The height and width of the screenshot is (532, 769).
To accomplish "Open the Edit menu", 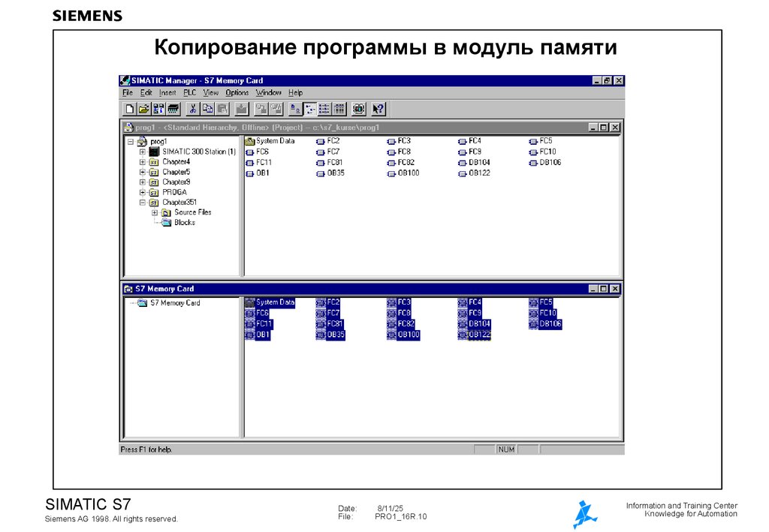I will (146, 92).
